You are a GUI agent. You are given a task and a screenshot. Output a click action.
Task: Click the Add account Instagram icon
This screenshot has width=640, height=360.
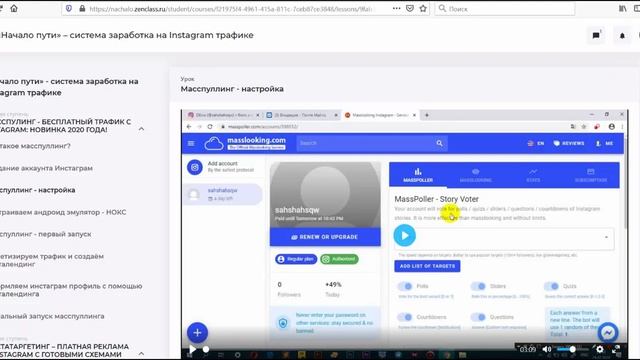(x=195, y=167)
